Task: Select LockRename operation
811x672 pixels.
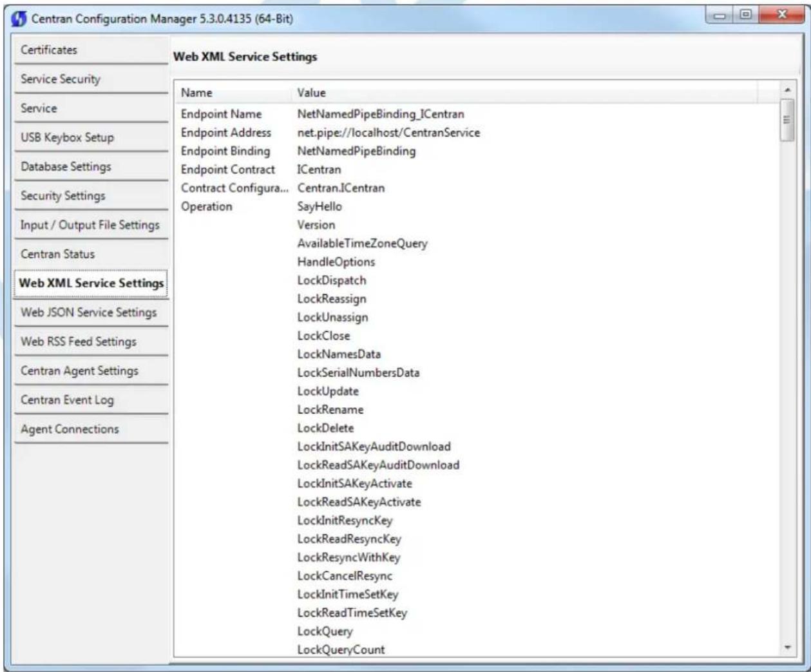Action: click(x=330, y=410)
